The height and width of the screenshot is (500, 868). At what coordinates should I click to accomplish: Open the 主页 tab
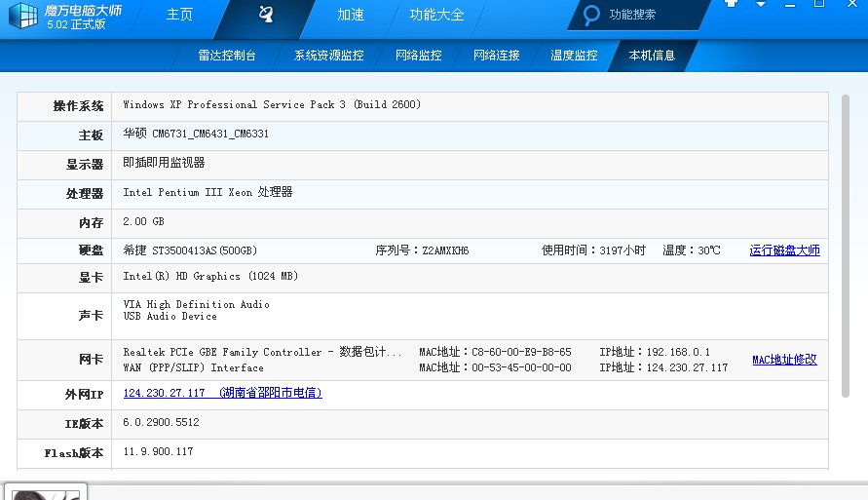[x=179, y=15]
